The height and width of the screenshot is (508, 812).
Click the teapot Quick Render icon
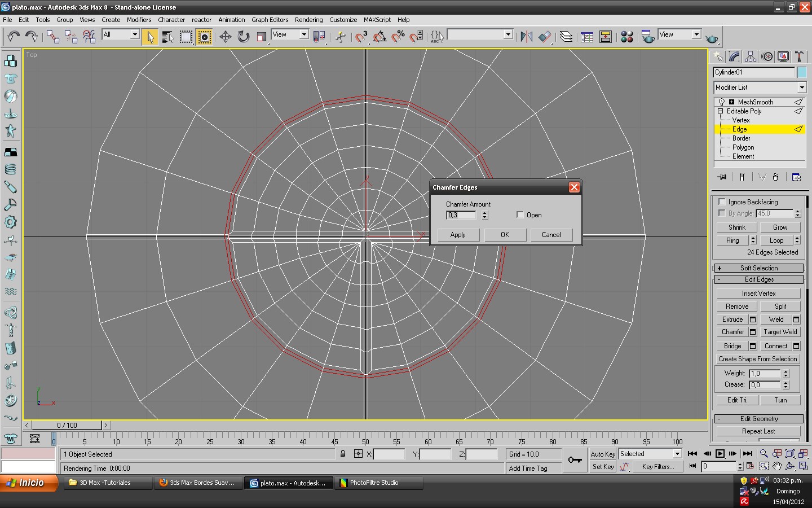tap(712, 38)
